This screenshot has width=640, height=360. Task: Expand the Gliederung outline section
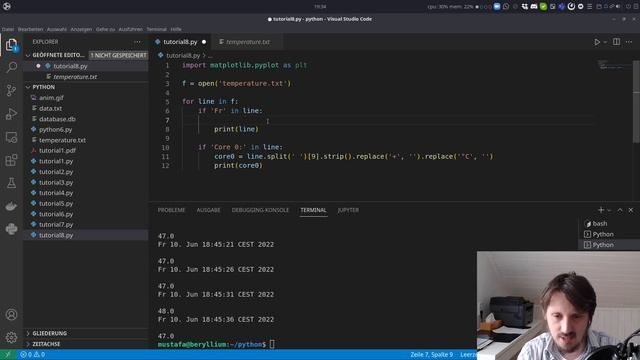49,333
